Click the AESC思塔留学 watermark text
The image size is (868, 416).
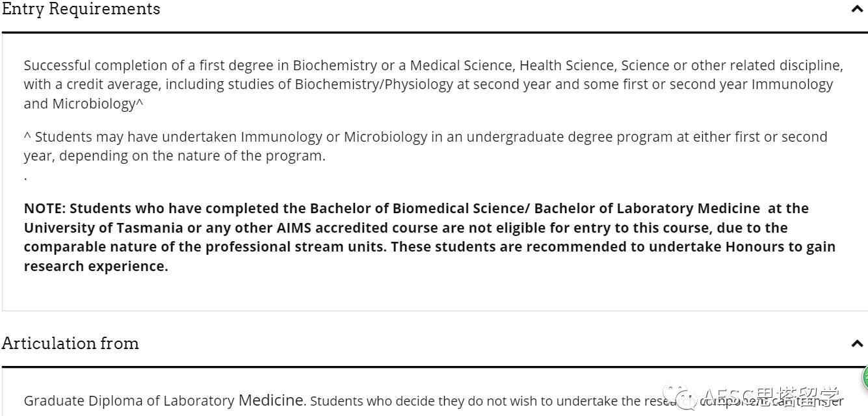click(772, 396)
